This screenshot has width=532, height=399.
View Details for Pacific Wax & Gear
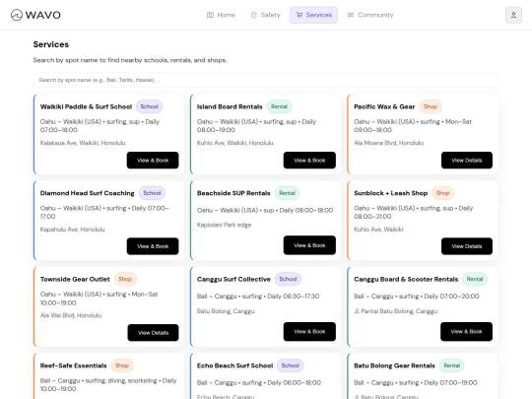pyautogui.click(x=467, y=161)
